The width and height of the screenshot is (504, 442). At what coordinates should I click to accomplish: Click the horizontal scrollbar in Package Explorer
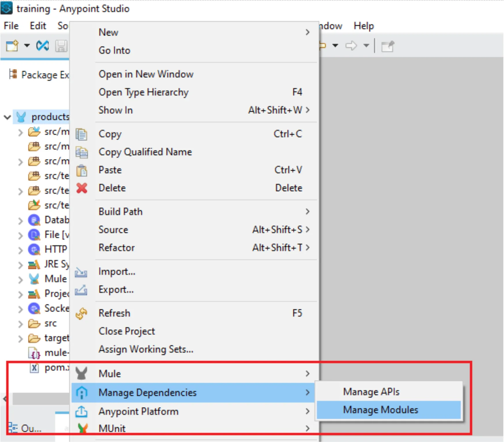pos(40,399)
